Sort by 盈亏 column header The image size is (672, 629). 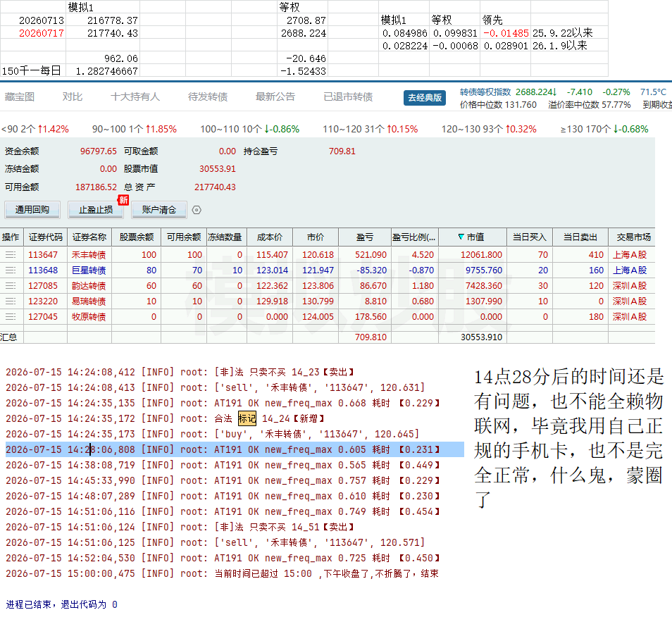(365, 237)
